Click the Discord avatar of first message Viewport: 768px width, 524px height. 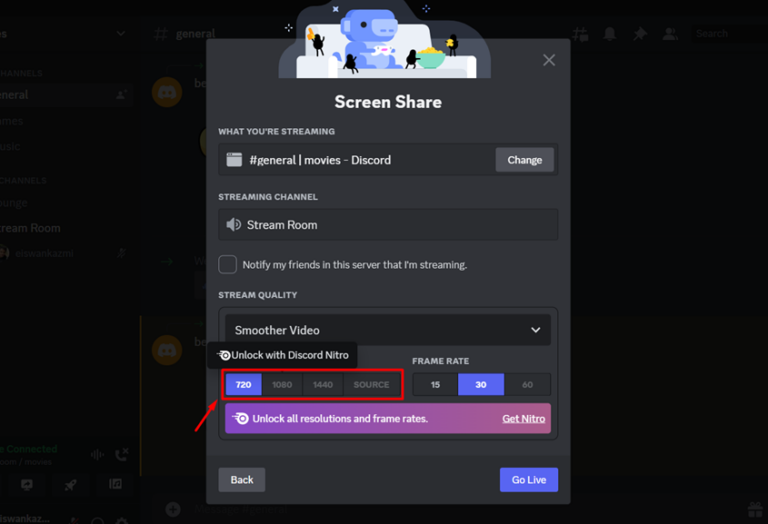tap(167, 92)
